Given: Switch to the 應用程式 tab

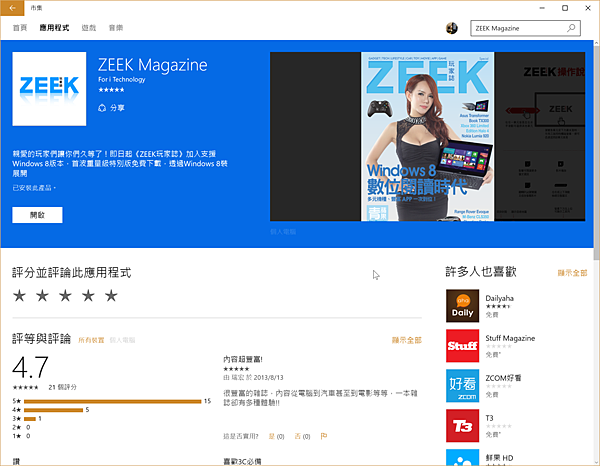Looking at the screenshot, I should pos(54,28).
